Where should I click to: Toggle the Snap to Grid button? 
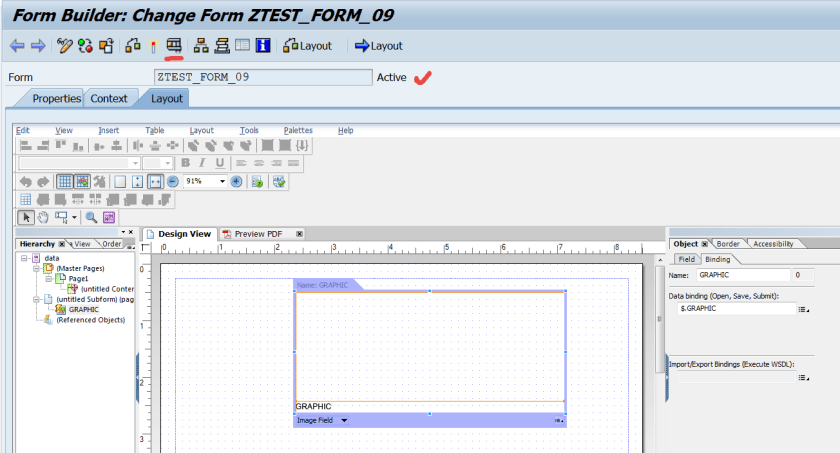[82, 182]
